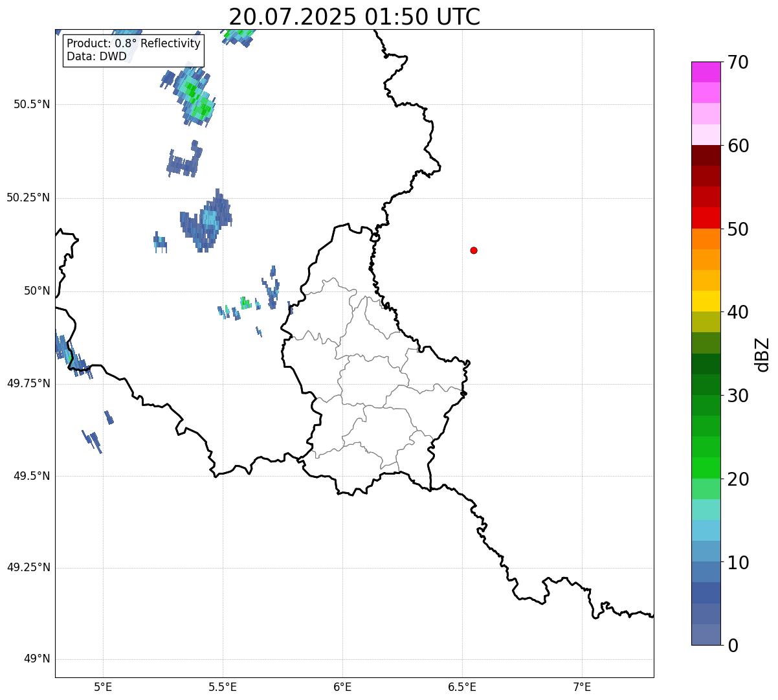The image size is (778, 700).
Task: Click the 49.75°N latitude label
Action: click(x=28, y=383)
